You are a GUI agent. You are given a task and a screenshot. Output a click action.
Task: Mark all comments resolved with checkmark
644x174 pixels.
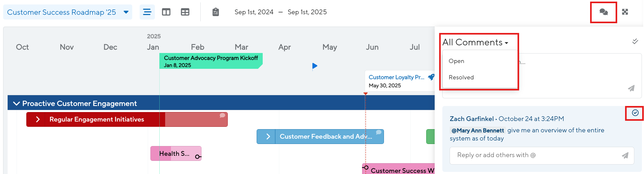tap(635, 41)
